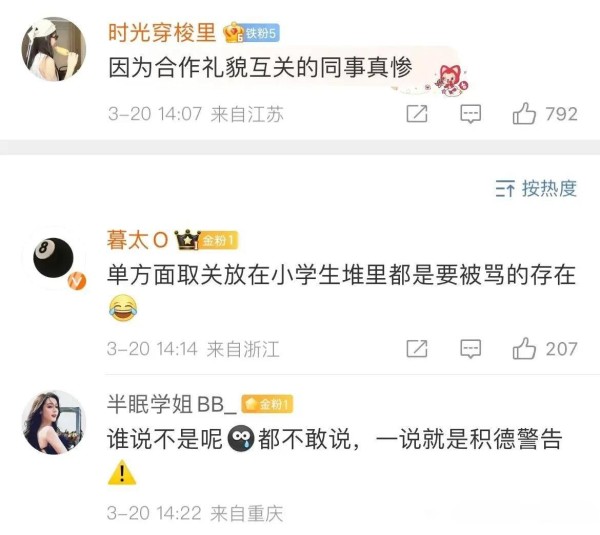Image resolution: width=600 pixels, height=535 pixels.
Task: View the 8-ball avatar of 暮太O
Action: [54, 258]
